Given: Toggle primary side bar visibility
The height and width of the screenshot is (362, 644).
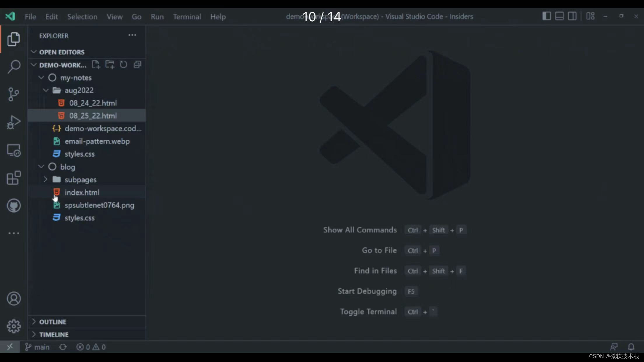Looking at the screenshot, I should coord(547,16).
